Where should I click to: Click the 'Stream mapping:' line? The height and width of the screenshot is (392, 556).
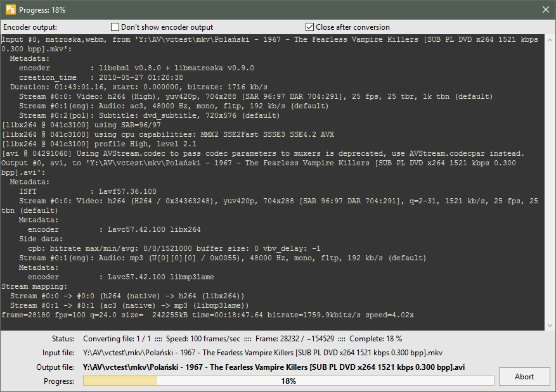pos(34,286)
